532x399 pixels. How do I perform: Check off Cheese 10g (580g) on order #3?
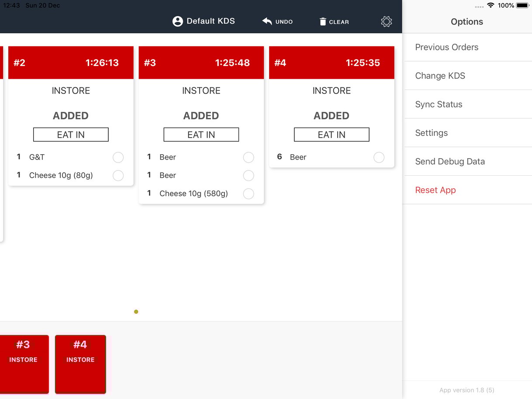[249, 194]
